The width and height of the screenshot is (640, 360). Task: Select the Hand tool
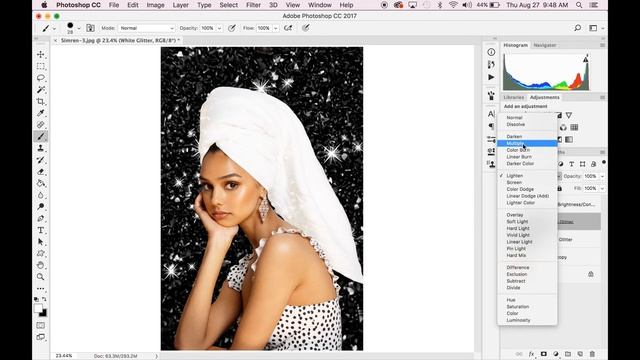[x=40, y=265]
